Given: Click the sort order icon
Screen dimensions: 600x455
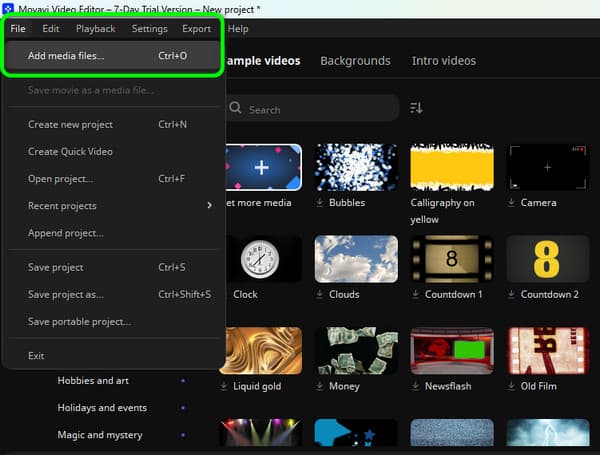Looking at the screenshot, I should 416,108.
